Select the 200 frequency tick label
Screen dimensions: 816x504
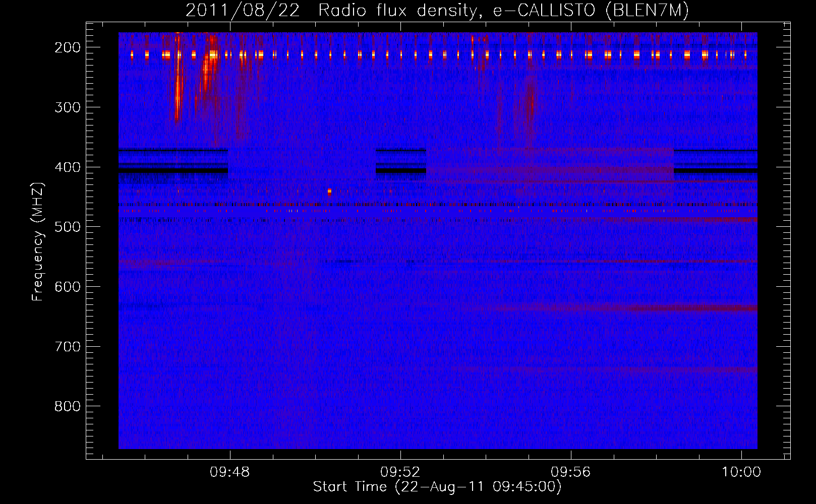pos(68,47)
